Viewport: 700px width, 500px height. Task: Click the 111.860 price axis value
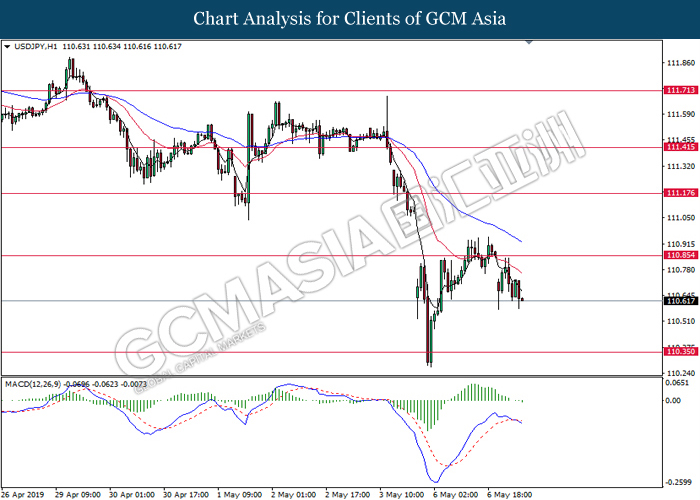pos(681,63)
